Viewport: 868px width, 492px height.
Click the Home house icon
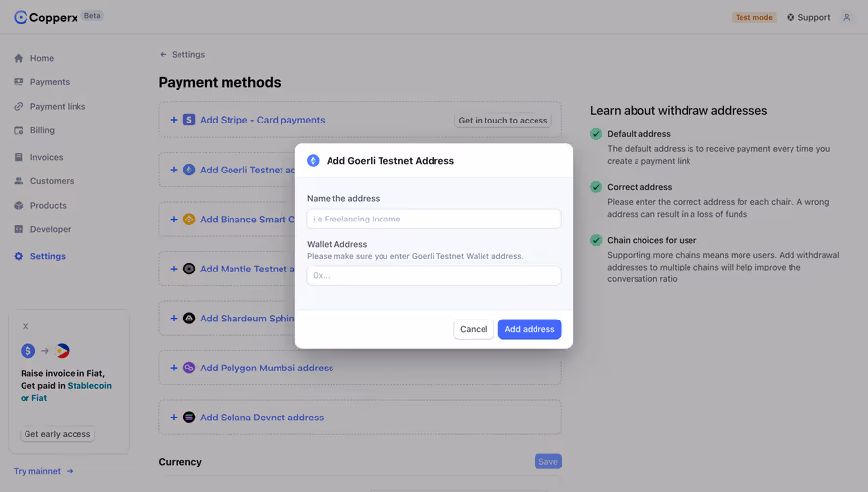pyautogui.click(x=19, y=58)
